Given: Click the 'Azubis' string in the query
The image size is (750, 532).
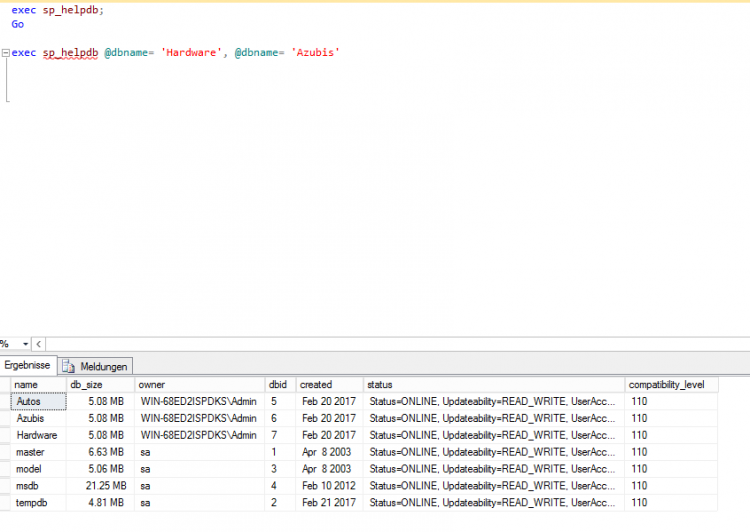Looking at the screenshot, I should pos(316,53).
